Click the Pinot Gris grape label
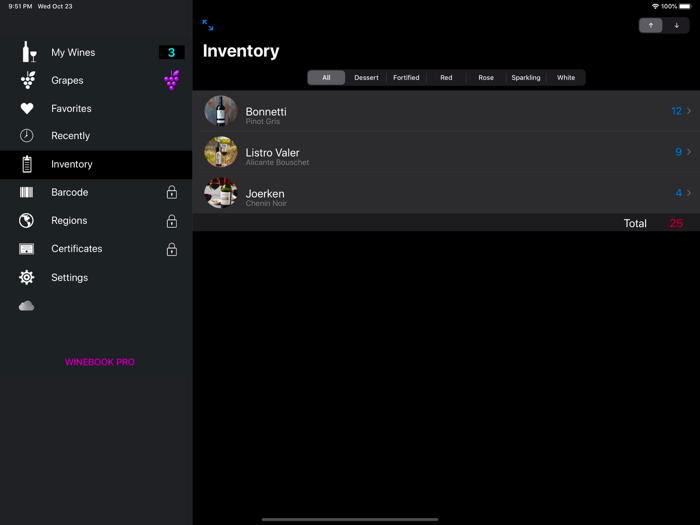This screenshot has width=700, height=525. click(x=262, y=121)
